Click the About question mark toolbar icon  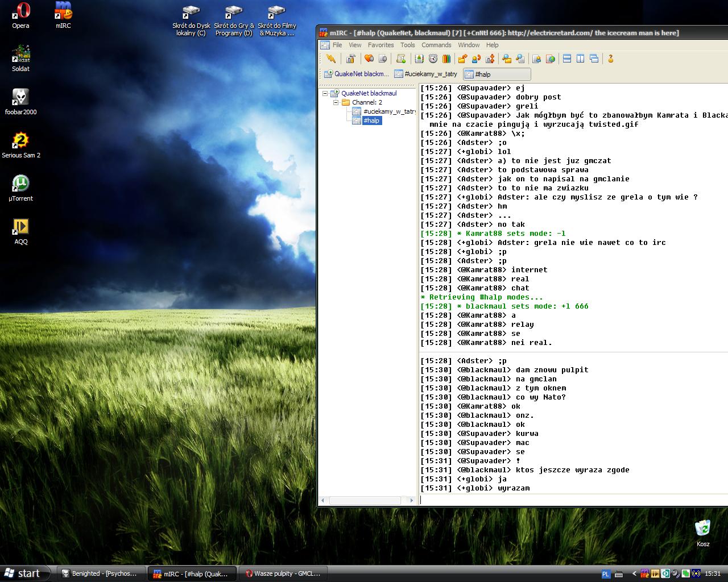611,59
